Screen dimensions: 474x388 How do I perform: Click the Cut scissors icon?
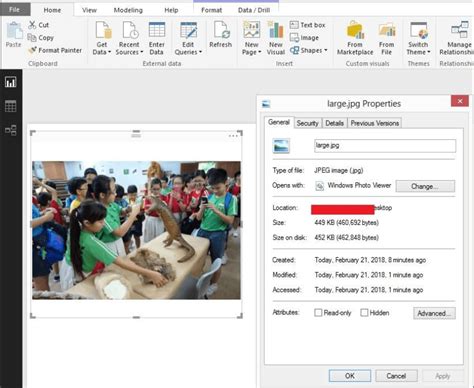pos(32,25)
